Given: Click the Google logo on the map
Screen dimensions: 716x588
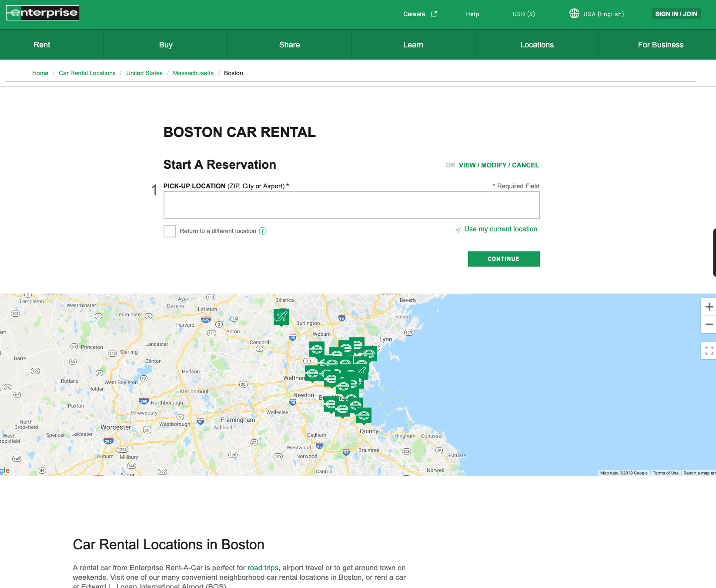Looking at the screenshot, I should [3, 470].
